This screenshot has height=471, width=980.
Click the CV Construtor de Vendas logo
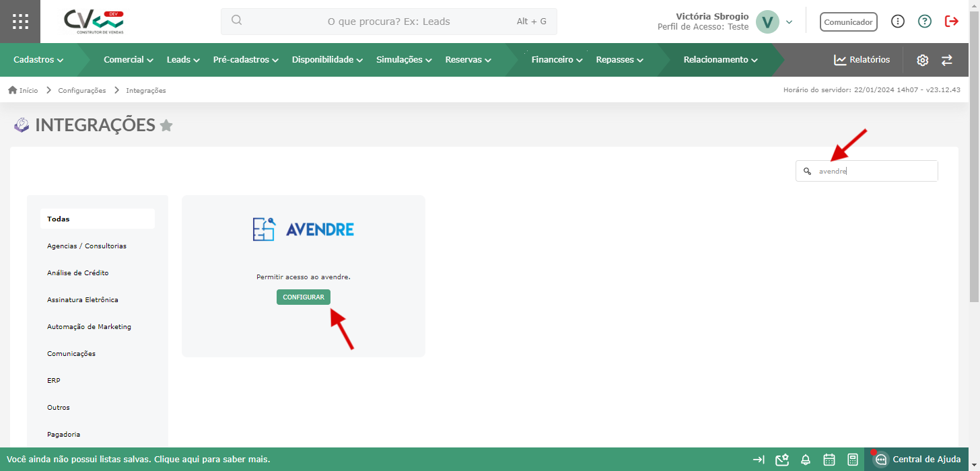pyautogui.click(x=94, y=22)
